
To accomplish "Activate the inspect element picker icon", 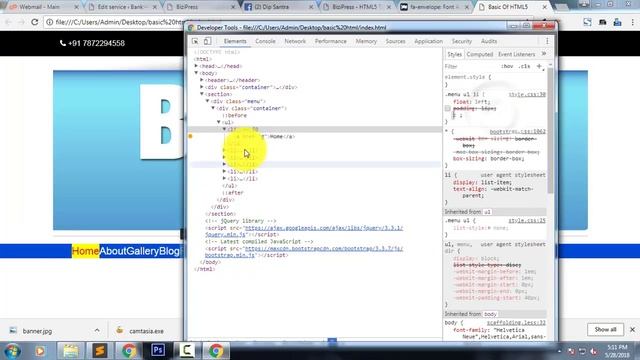I will point(195,41).
